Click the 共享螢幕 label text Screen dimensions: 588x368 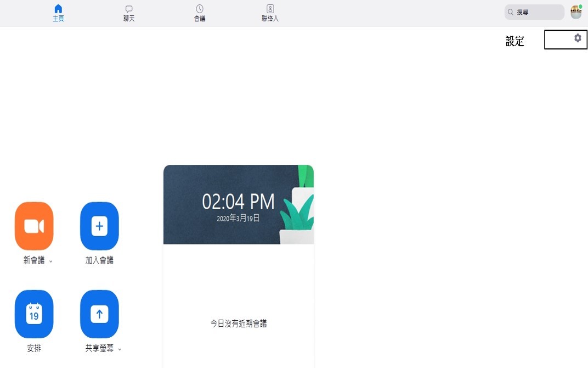click(x=99, y=348)
